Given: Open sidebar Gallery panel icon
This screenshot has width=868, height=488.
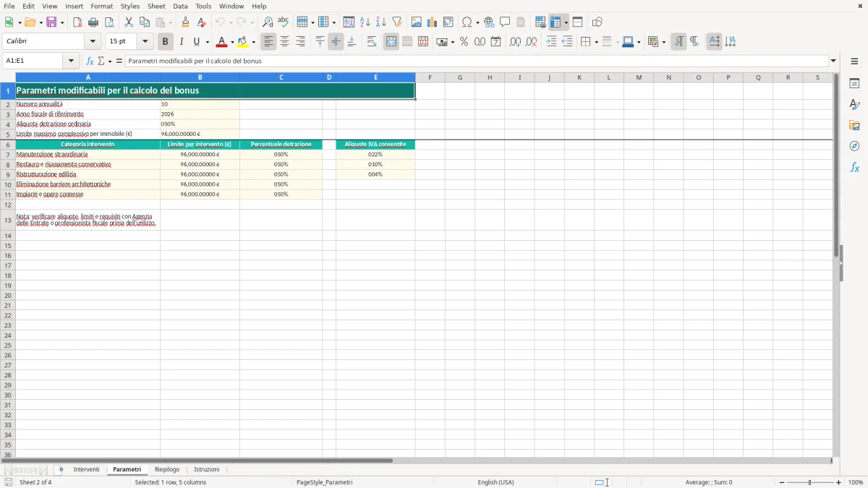Looking at the screenshot, I should click(x=854, y=125).
